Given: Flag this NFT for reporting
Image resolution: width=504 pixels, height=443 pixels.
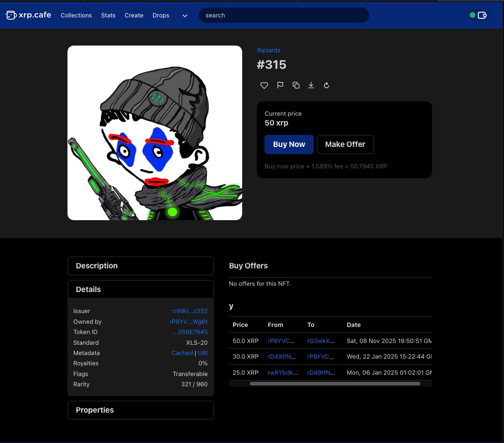Looking at the screenshot, I should (x=280, y=85).
